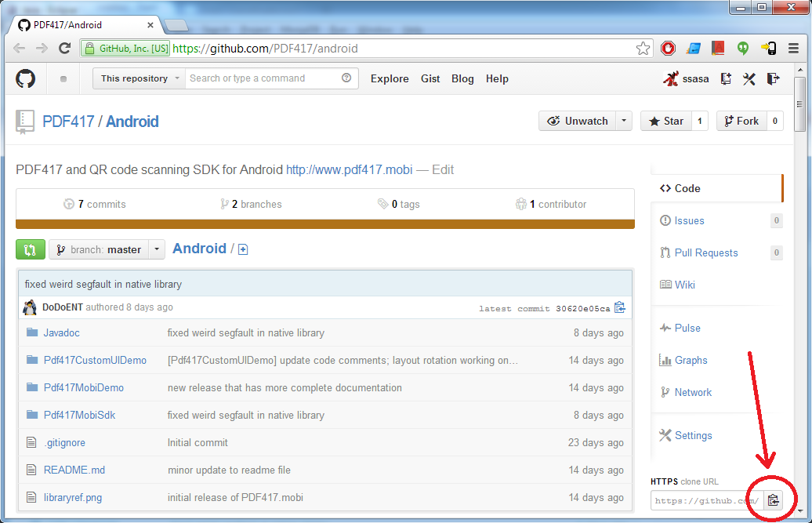Open the red Adblock extension icon
This screenshot has width=812, height=523.
(668, 48)
